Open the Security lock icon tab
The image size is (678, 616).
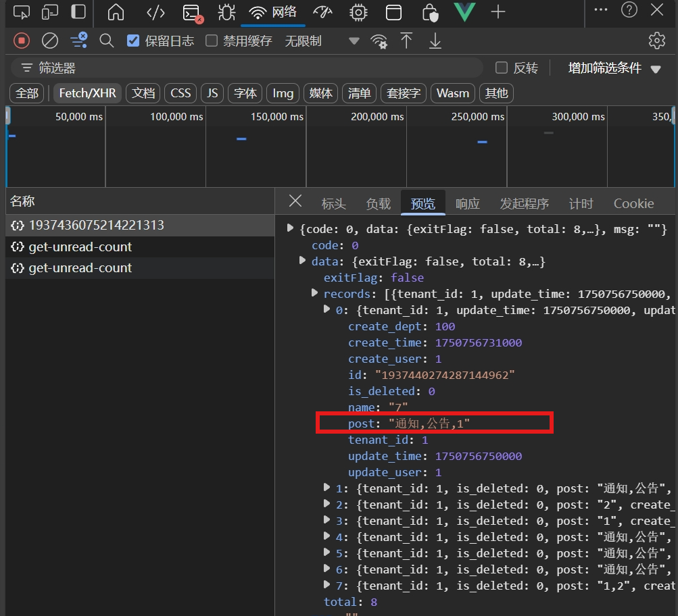click(x=430, y=13)
